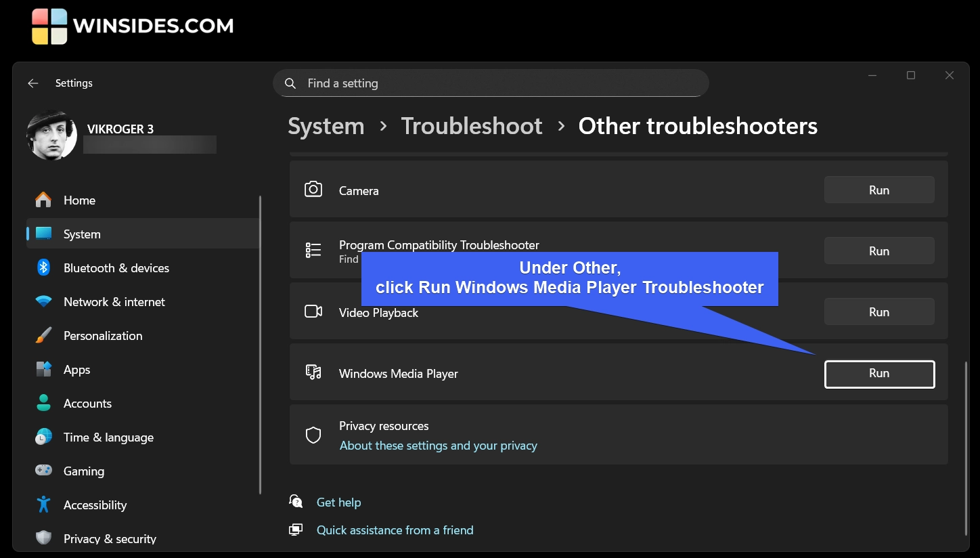Image resolution: width=980 pixels, height=558 pixels.
Task: Run the Video Playback troubleshooter
Action: pyautogui.click(x=879, y=312)
